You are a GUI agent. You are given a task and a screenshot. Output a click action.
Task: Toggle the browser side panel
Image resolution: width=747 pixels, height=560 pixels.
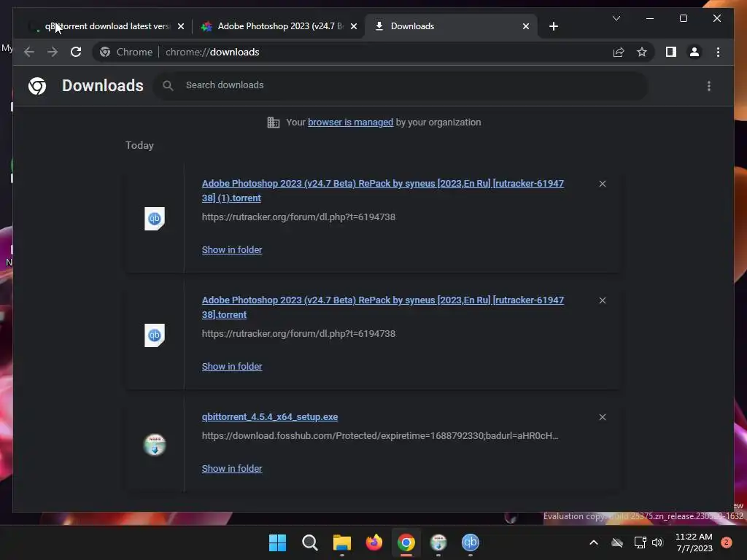pyautogui.click(x=671, y=52)
